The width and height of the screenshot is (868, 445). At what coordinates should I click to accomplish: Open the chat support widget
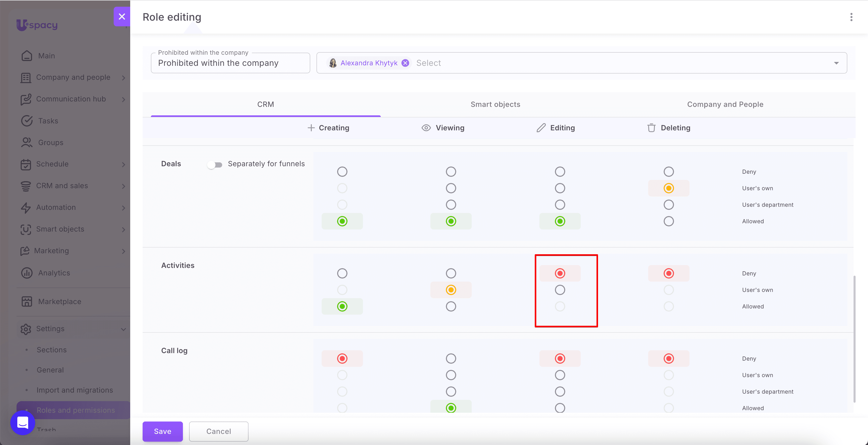tap(22, 423)
